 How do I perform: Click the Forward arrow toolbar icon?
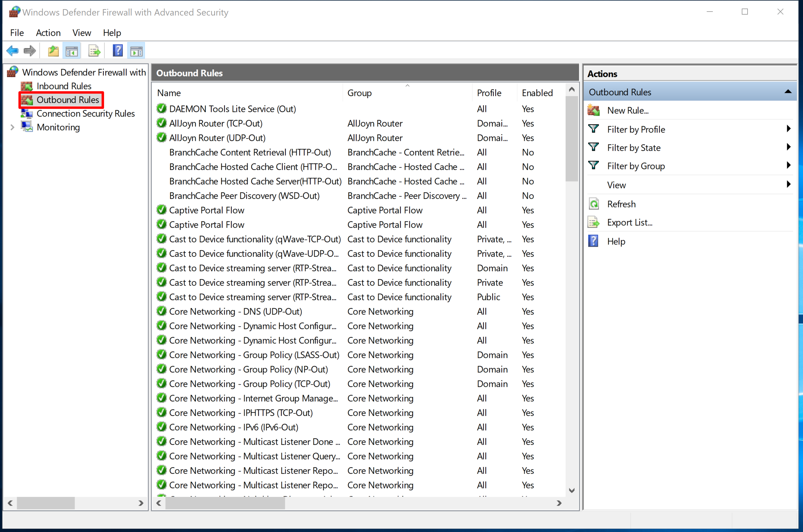pyautogui.click(x=30, y=51)
